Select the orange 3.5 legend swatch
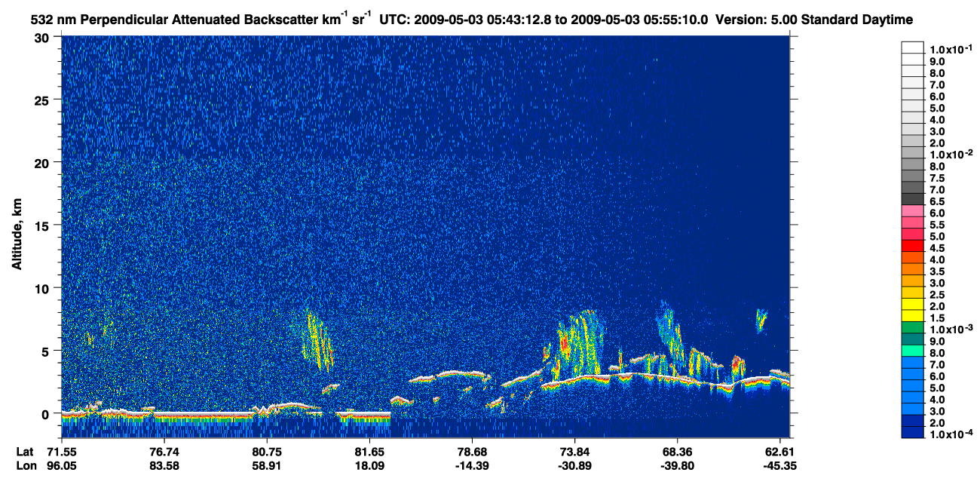Viewport: 980px width, 503px height. pos(912,270)
